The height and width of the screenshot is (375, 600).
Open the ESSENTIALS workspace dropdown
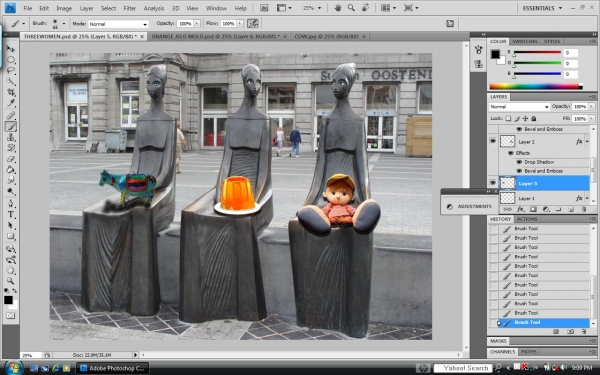point(542,8)
